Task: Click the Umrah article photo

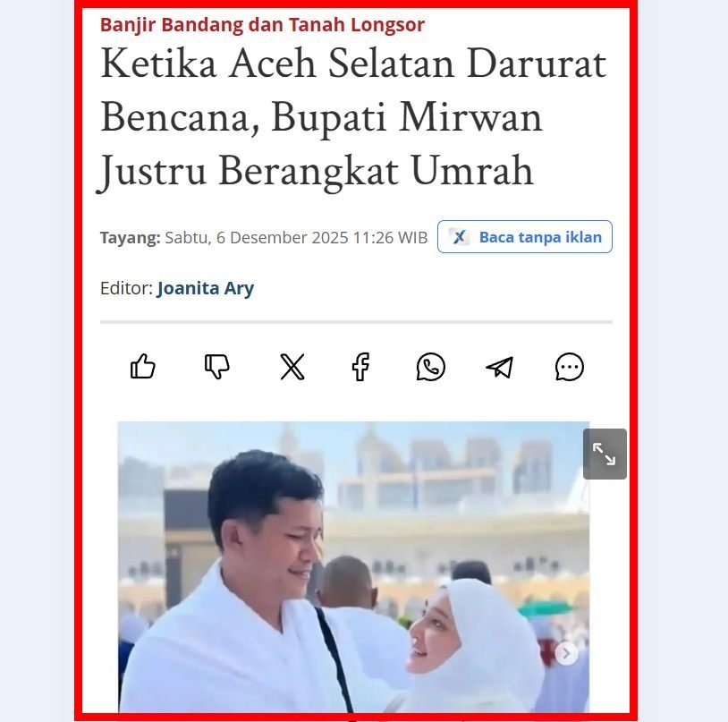Action: click(353, 567)
